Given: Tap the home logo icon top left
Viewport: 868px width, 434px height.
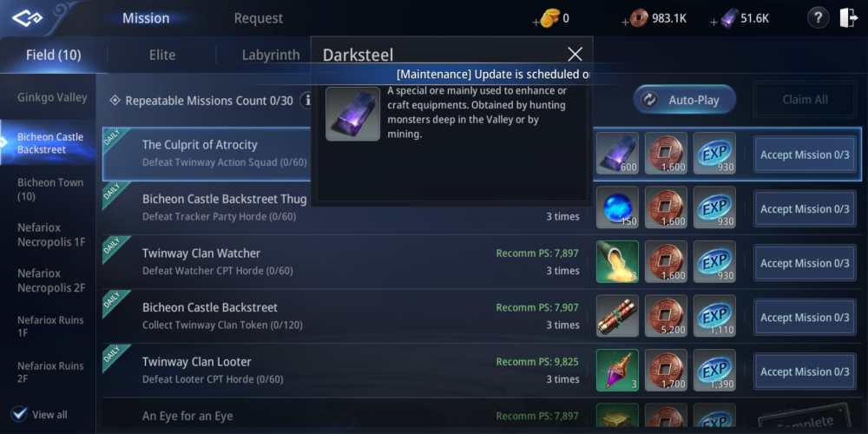Looking at the screenshot, I should coord(27,19).
